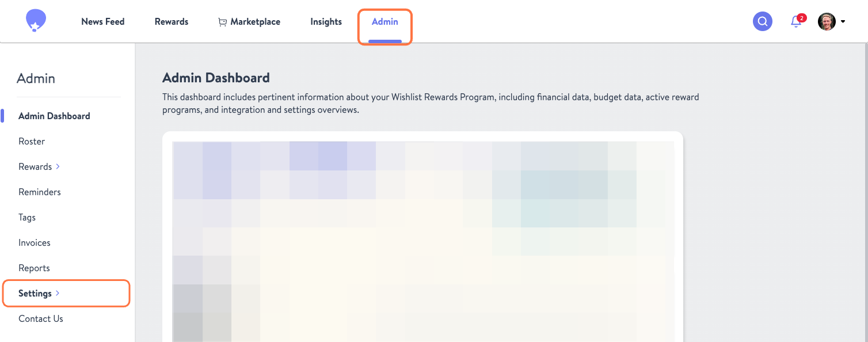Open the profile dropdown arrow
The height and width of the screenshot is (342, 868).
coord(843,21)
